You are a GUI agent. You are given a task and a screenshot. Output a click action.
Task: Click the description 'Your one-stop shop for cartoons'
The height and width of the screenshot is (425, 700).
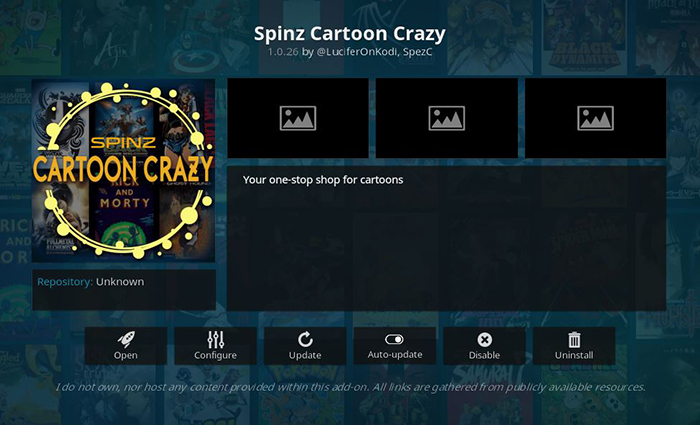(x=323, y=180)
